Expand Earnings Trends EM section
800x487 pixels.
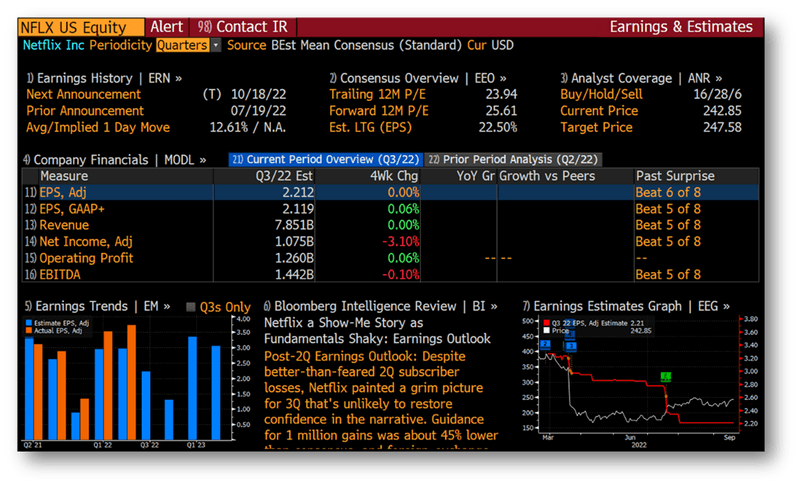click(x=97, y=306)
